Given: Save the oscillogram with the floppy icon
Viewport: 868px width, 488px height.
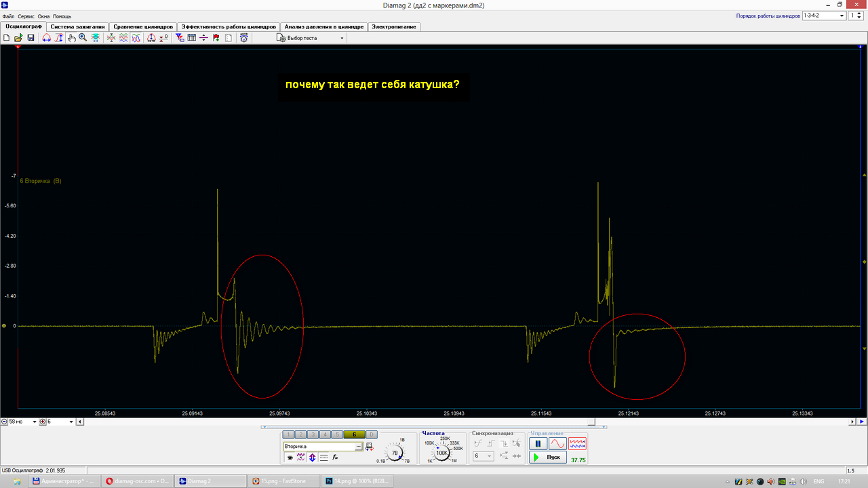Looking at the screenshot, I should tap(31, 38).
